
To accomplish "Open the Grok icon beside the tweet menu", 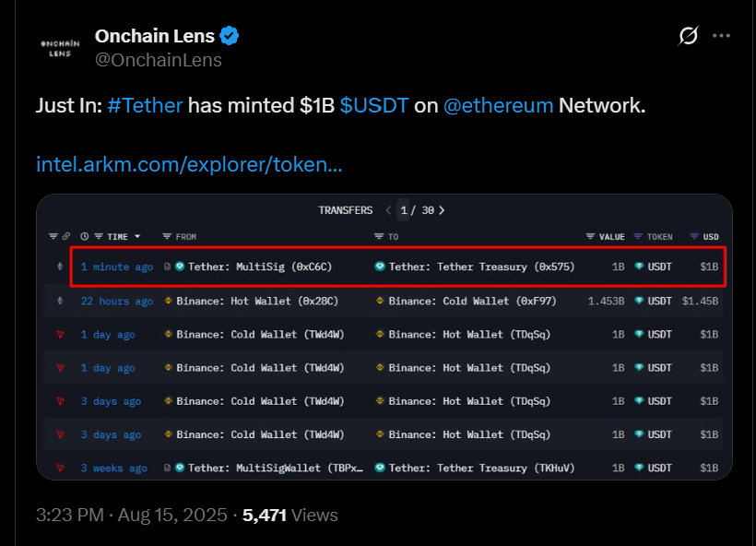I will pyautogui.click(x=688, y=36).
